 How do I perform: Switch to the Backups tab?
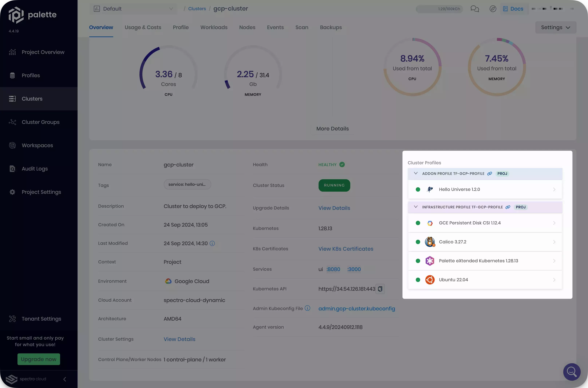(x=331, y=28)
